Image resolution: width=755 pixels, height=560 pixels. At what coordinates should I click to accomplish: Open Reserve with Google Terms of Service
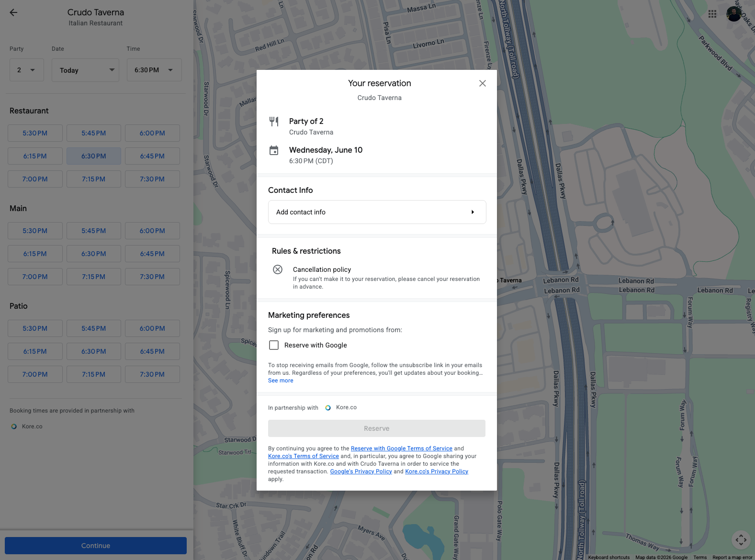402,448
